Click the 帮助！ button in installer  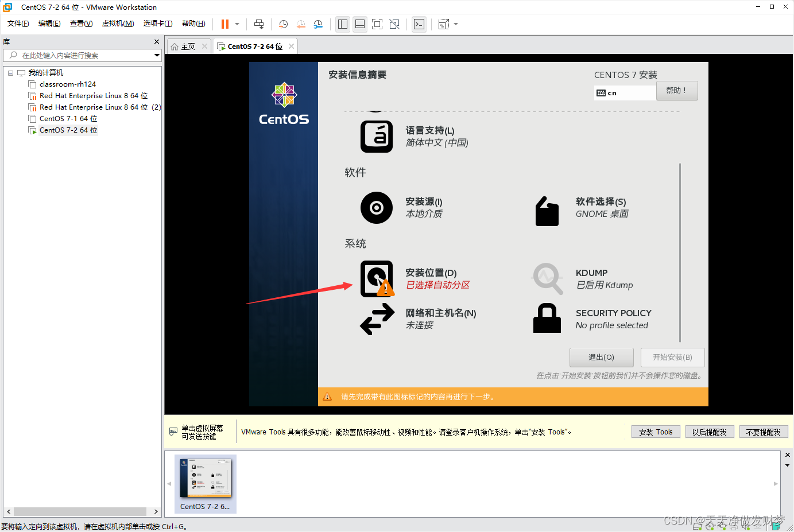tap(677, 91)
